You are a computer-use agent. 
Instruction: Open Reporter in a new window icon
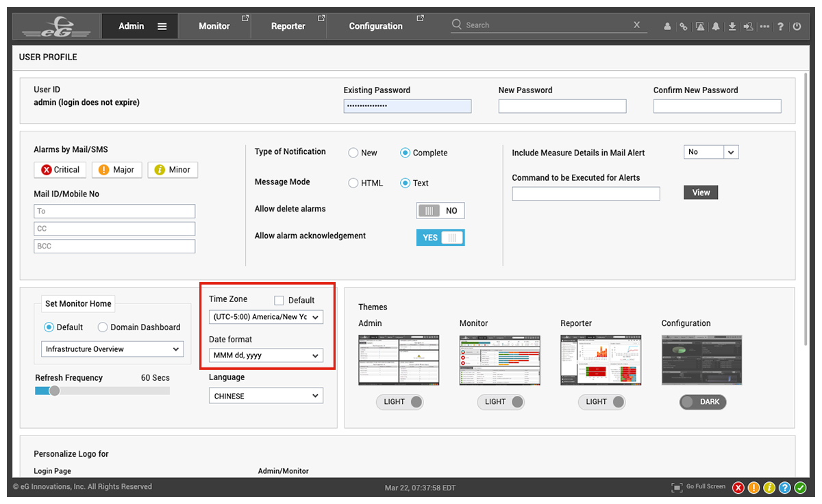point(321,18)
